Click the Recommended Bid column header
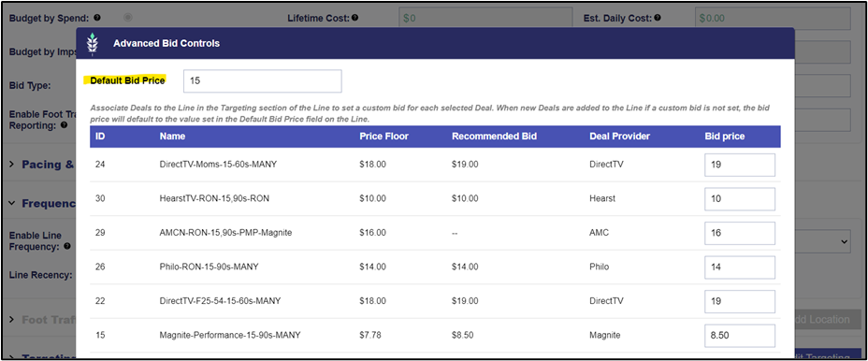 tap(494, 137)
